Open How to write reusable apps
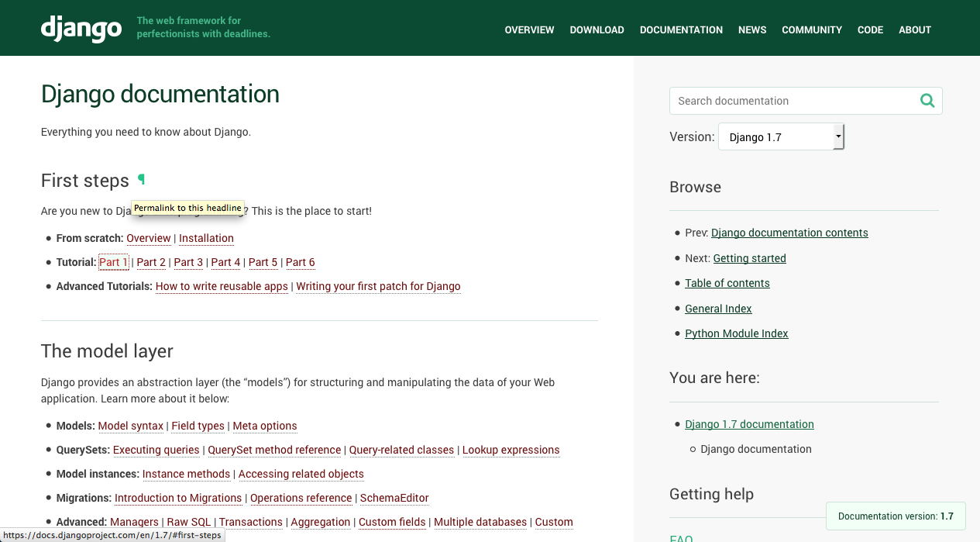Viewport: 980px width, 542px height. click(222, 286)
